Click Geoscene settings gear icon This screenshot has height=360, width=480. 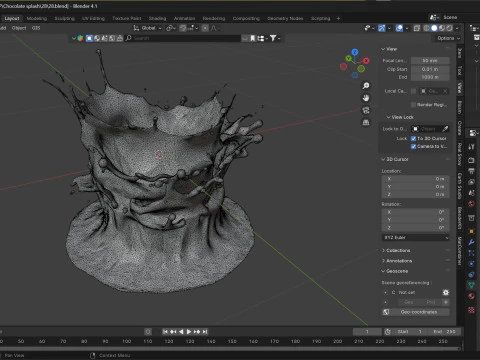pyautogui.click(x=446, y=292)
